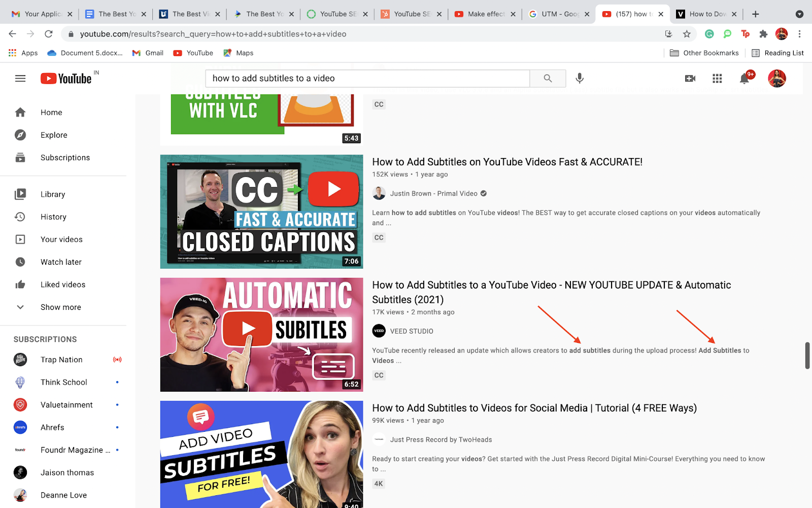Open 'How to Add Subtitles to Videos for Social Media' video
The width and height of the screenshot is (812, 508).
[534, 408]
